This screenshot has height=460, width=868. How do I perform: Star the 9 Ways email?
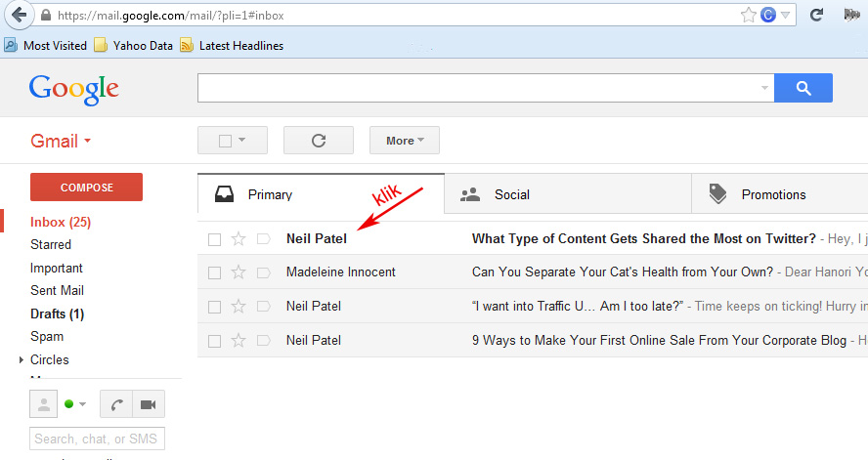(x=239, y=340)
